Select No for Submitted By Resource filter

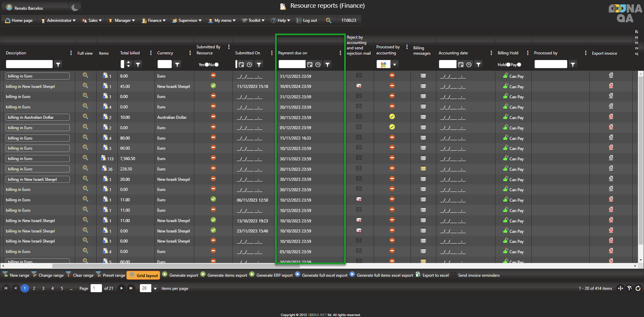tap(216, 65)
